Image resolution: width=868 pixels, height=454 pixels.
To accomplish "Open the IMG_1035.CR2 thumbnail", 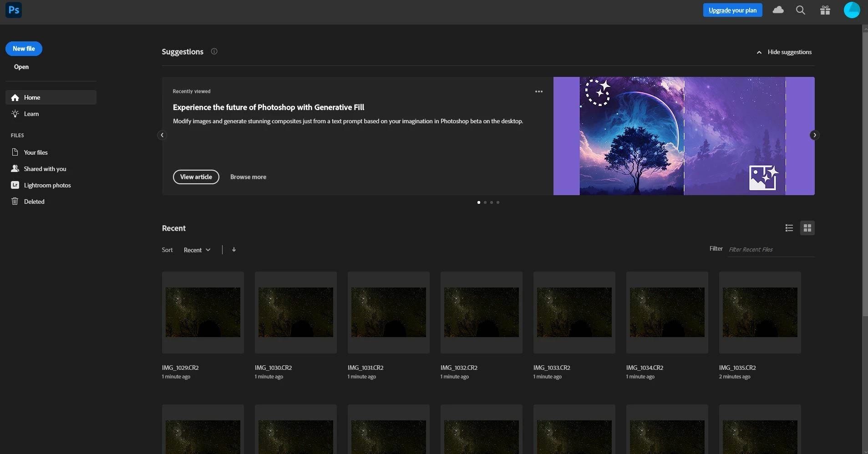I will click(x=760, y=313).
